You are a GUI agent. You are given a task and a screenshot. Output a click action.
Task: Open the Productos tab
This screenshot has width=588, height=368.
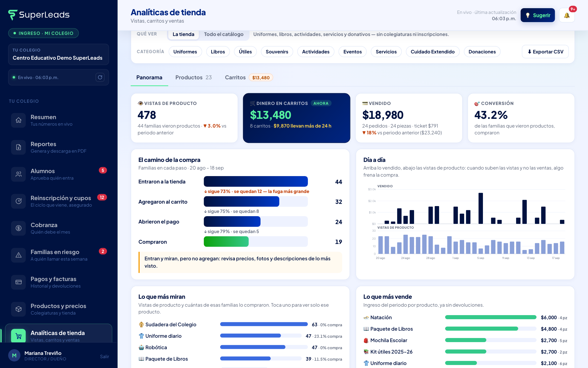[x=194, y=77]
